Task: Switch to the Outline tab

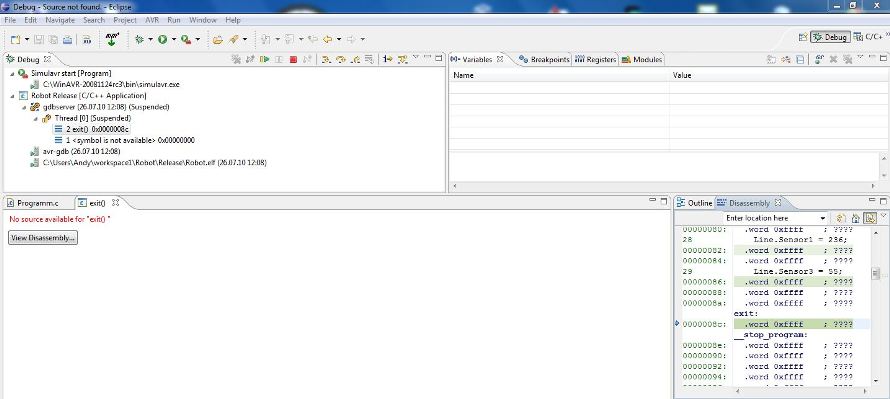Action: click(x=694, y=203)
